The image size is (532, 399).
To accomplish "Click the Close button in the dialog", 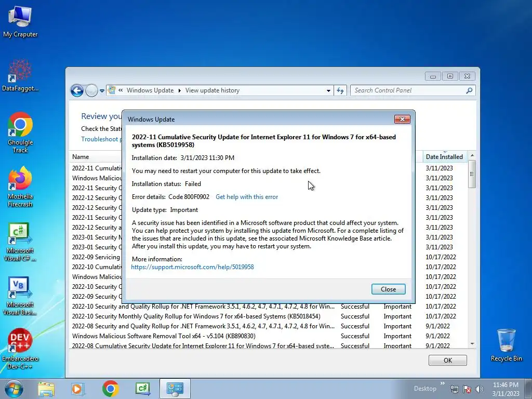I will pyautogui.click(x=389, y=289).
